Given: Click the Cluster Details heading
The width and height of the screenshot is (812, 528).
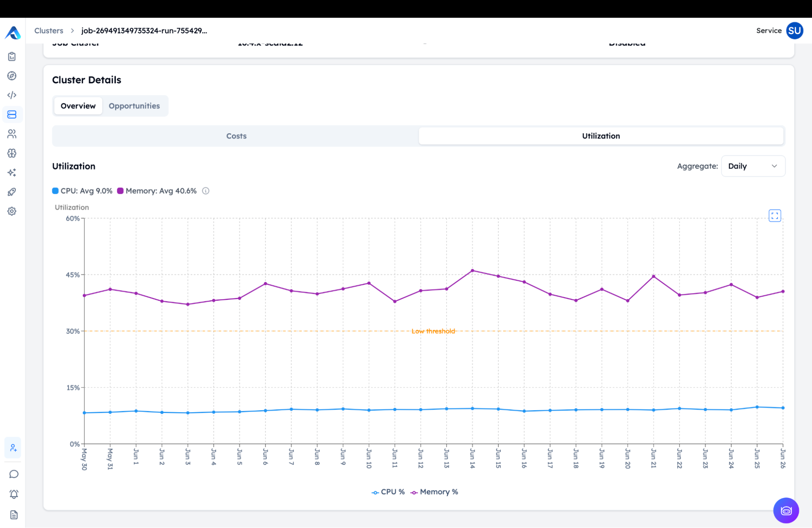Looking at the screenshot, I should 87,80.
